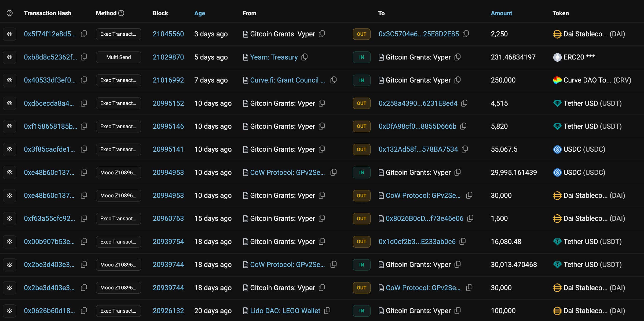Open block 21029870
This screenshot has width=644, height=321.
[x=168, y=57]
